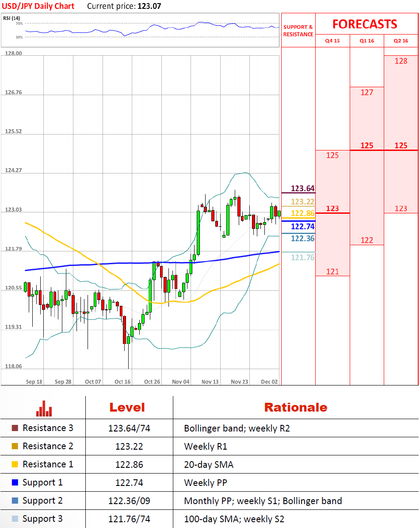The width and height of the screenshot is (420, 528).
Task: Click the Rationale column header
Action: (x=295, y=407)
